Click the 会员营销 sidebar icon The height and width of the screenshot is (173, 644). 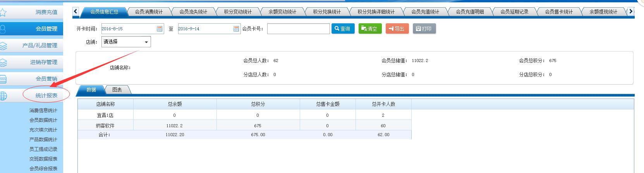(x=3, y=79)
